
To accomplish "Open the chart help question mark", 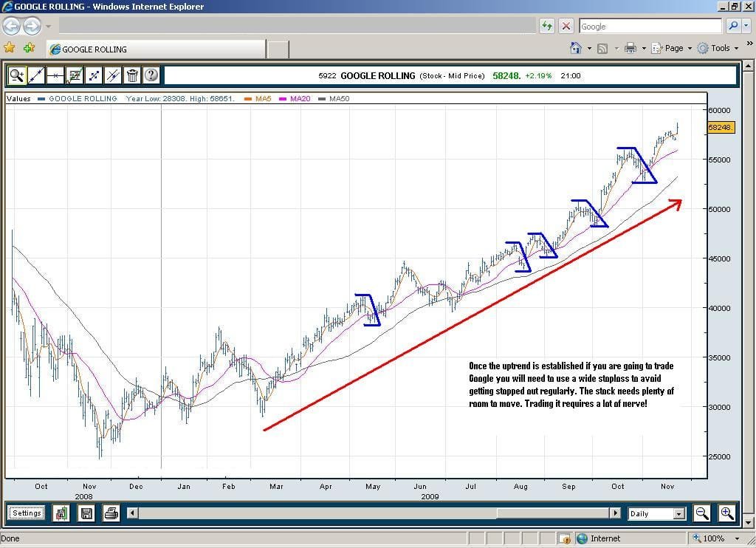I will (x=151, y=75).
